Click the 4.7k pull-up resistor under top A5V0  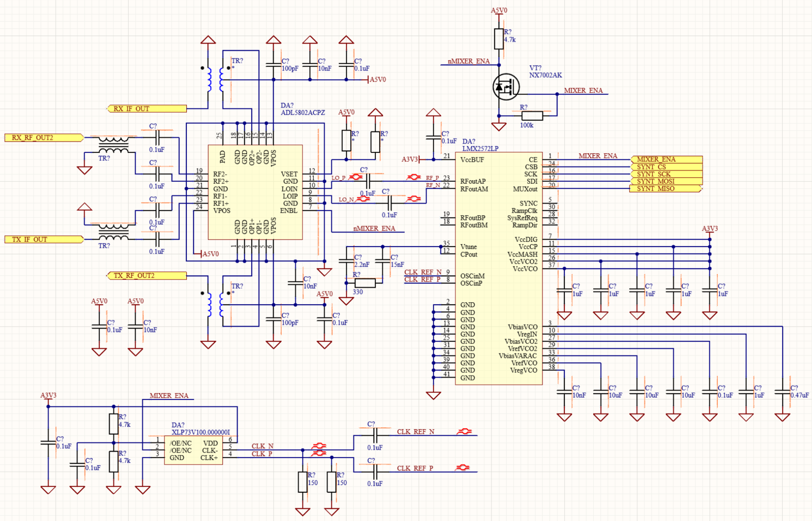point(499,39)
